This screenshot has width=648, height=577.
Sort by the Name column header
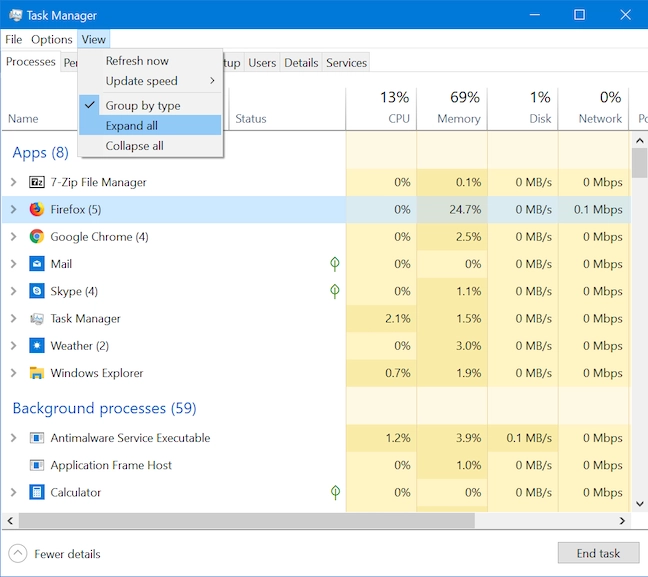click(23, 119)
